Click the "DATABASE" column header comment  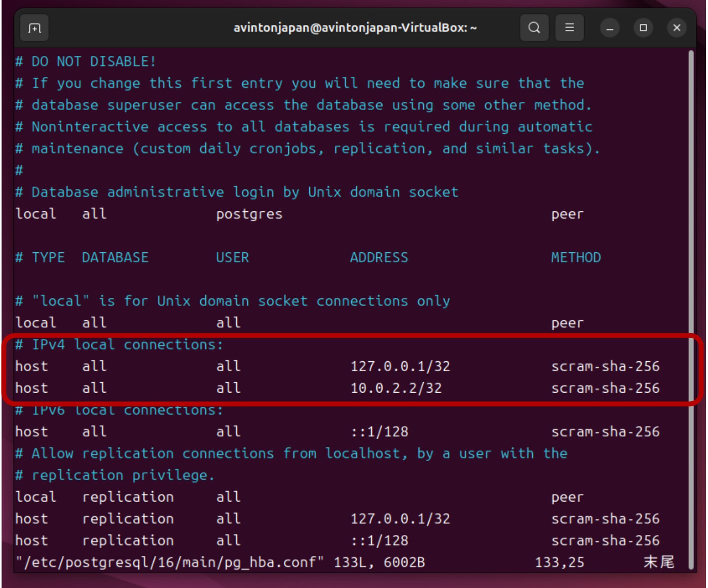pos(115,257)
